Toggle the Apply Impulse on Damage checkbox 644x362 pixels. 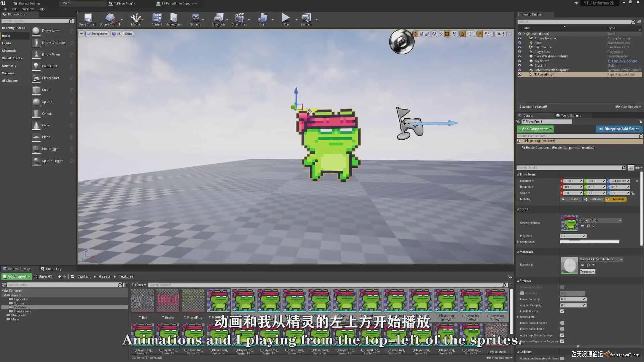coord(562,335)
